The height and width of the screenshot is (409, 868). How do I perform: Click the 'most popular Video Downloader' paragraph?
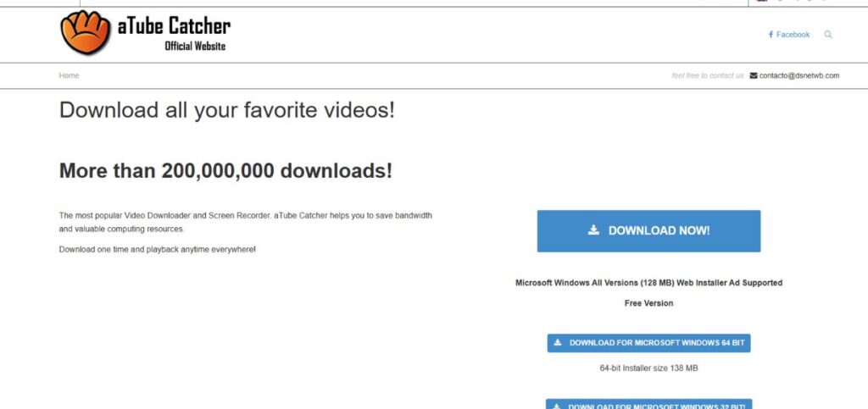[x=245, y=222]
